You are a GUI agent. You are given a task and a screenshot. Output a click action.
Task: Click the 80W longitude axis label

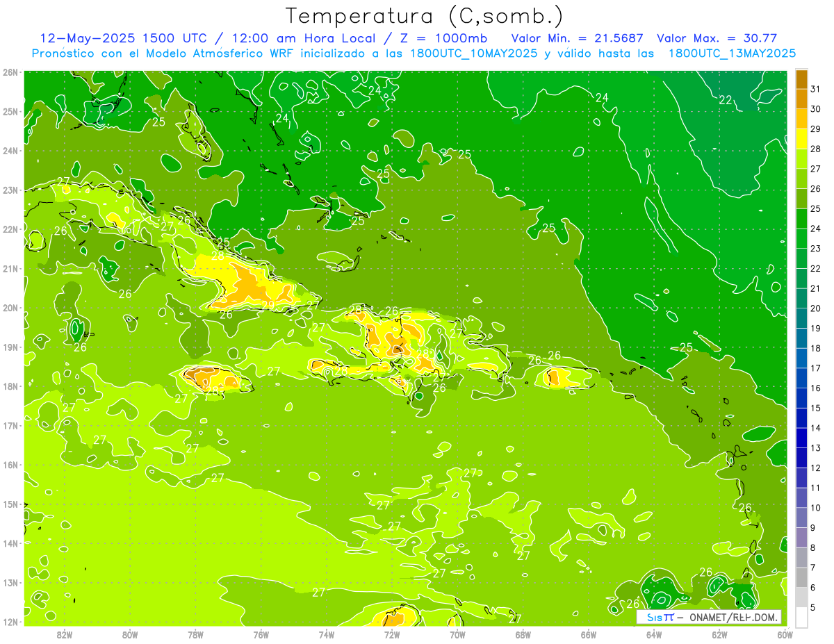pos(130,634)
